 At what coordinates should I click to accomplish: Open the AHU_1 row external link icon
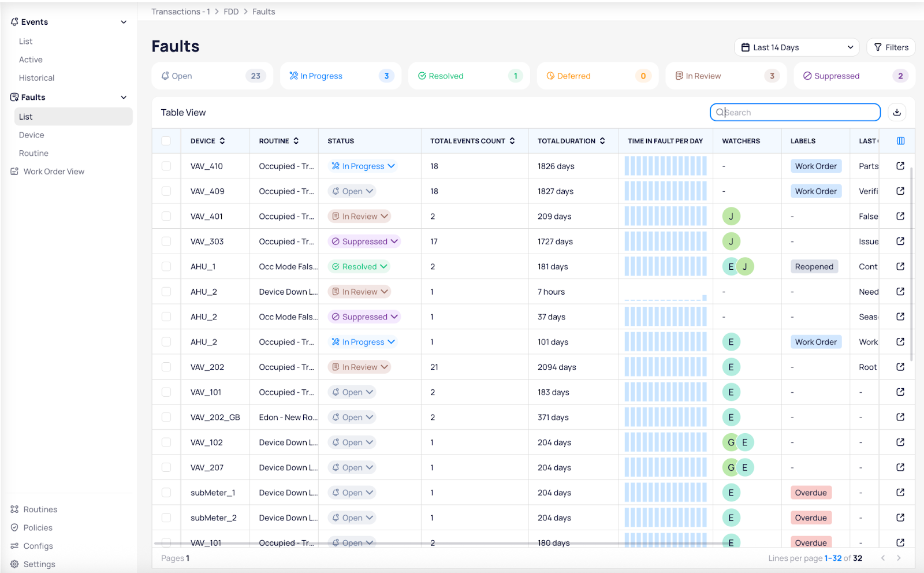900,267
